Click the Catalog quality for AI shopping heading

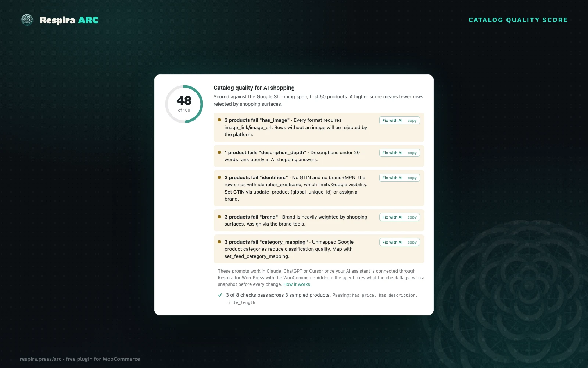254,88
